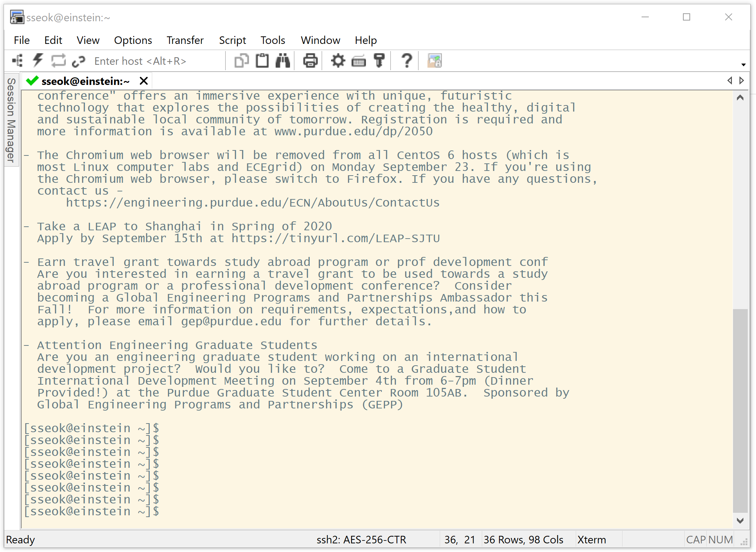Click the Quick Connect lightning bolt icon
The width and height of the screenshot is (756, 552).
pos(38,61)
